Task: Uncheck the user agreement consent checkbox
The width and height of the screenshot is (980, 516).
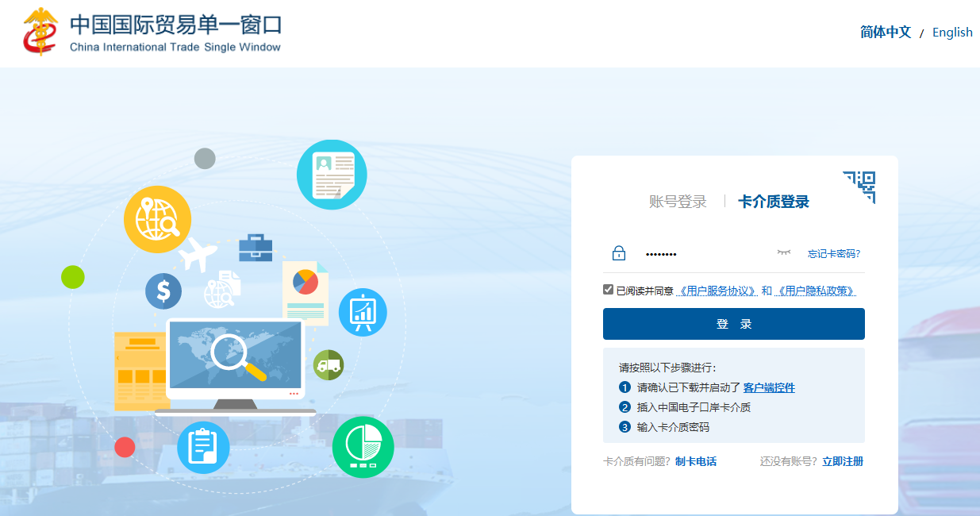Action: click(608, 289)
